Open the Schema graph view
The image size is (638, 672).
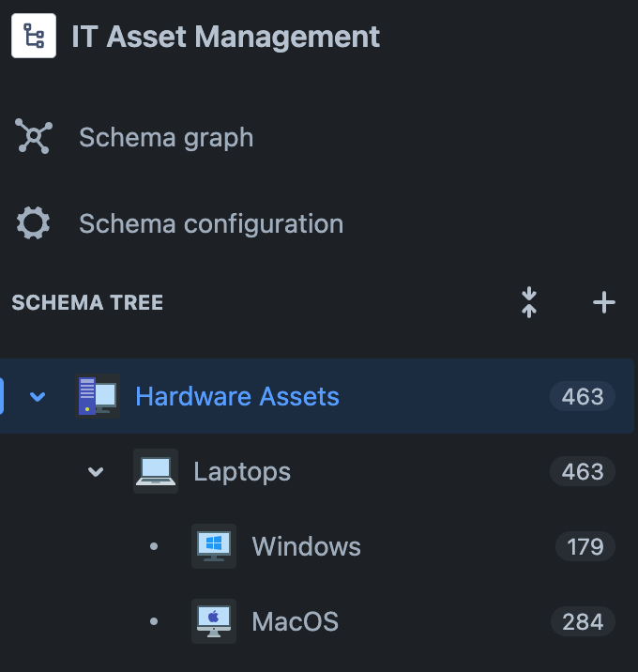tap(166, 138)
